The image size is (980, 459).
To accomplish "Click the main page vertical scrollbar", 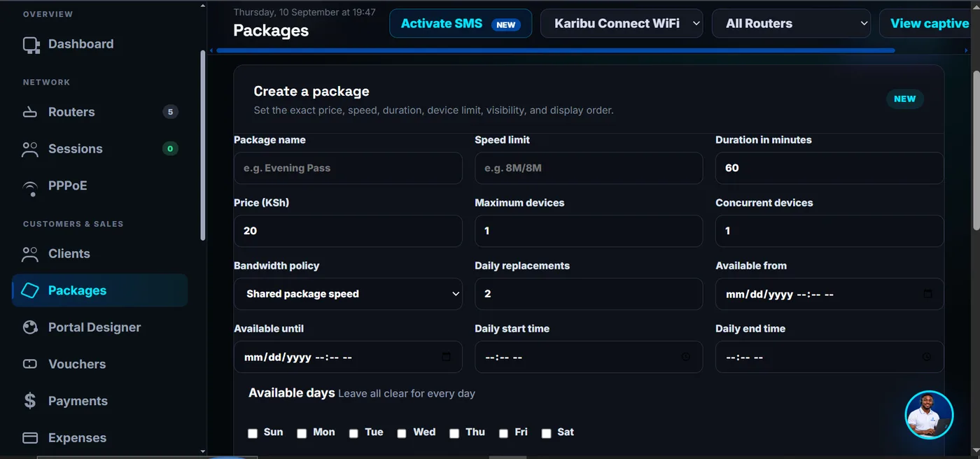I will coord(976,150).
